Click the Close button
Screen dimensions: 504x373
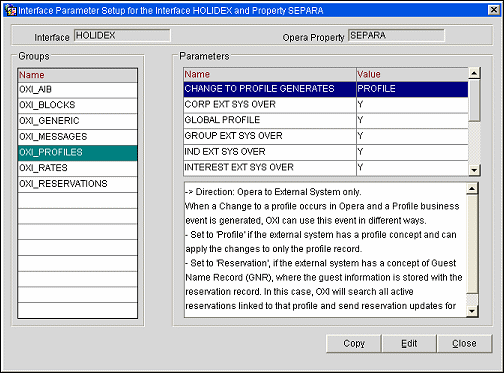click(464, 344)
